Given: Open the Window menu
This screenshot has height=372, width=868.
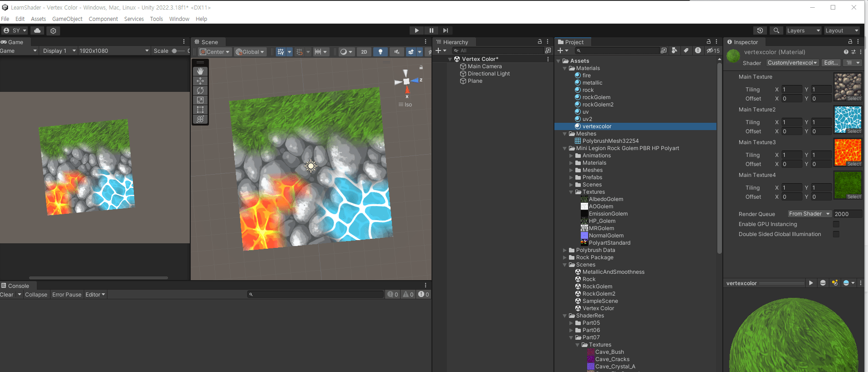Looking at the screenshot, I should pos(179,19).
